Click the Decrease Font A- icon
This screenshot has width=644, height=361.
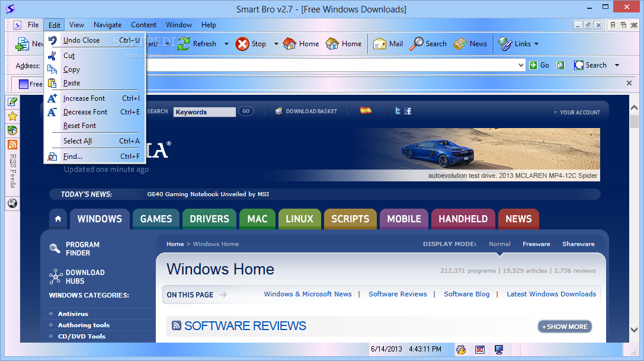(52, 112)
